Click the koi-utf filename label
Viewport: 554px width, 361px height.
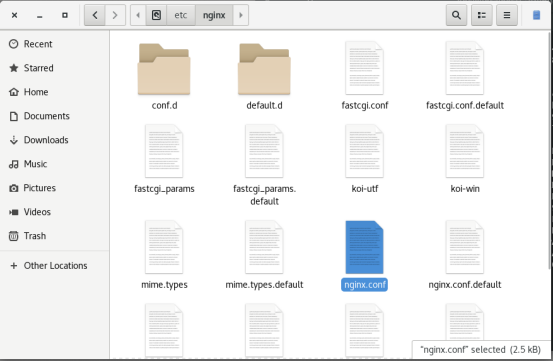(365, 189)
